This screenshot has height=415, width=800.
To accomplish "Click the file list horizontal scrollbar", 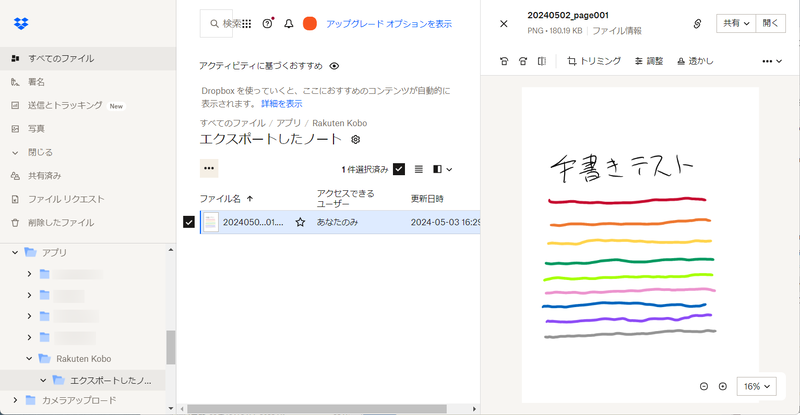I will coord(317,409).
